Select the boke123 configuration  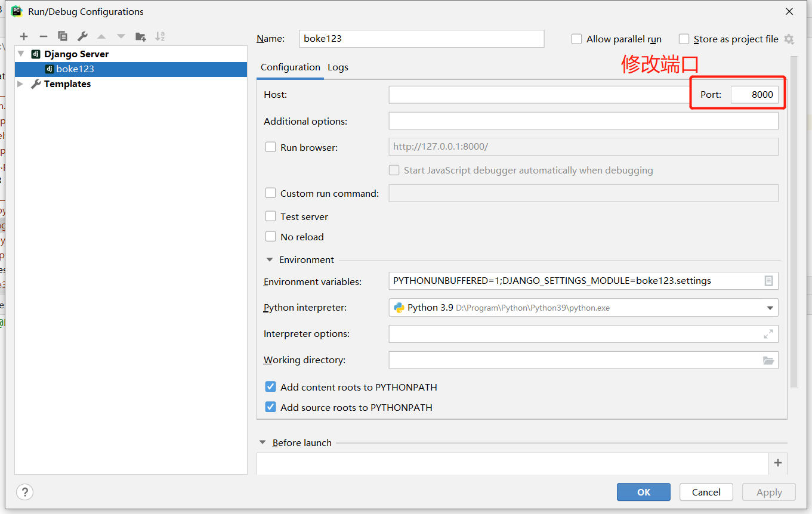[75, 69]
